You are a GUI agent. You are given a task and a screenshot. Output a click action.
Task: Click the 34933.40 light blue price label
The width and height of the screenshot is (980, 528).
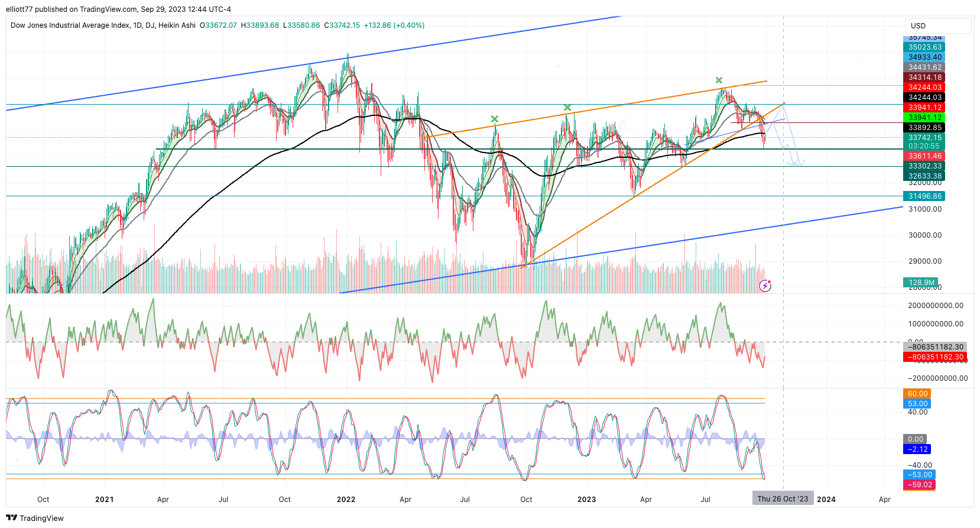click(924, 57)
